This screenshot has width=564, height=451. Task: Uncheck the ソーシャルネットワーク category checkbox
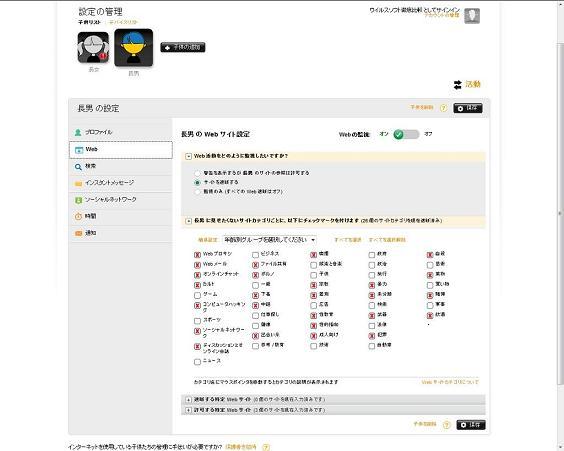click(197, 331)
